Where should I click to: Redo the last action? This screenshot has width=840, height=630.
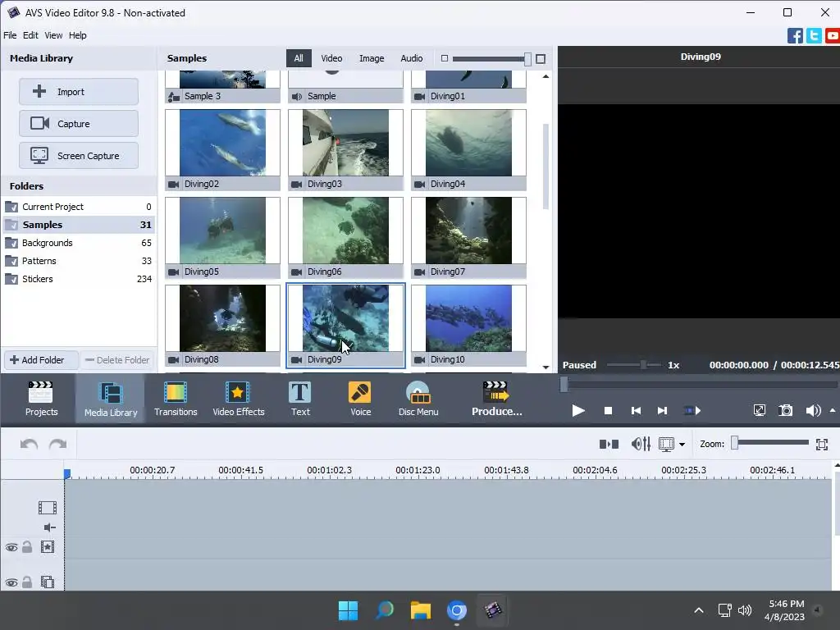coord(58,444)
